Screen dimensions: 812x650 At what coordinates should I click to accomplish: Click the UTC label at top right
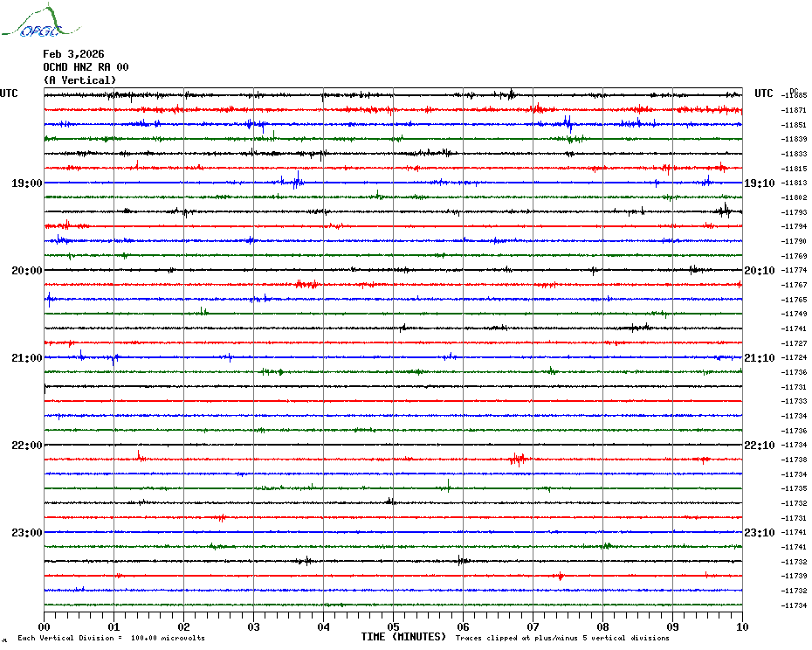[x=764, y=93]
